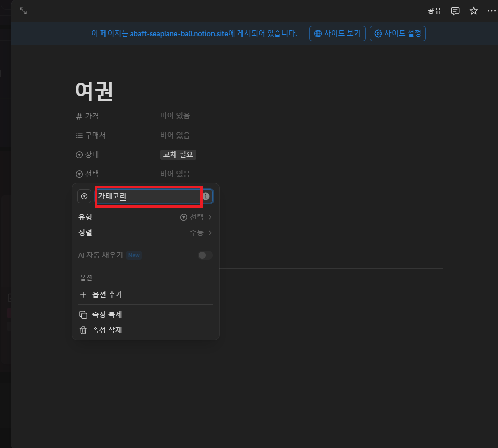This screenshot has width=498, height=448.
Task: Open the 교체 필요 status tag
Action: tap(178, 154)
